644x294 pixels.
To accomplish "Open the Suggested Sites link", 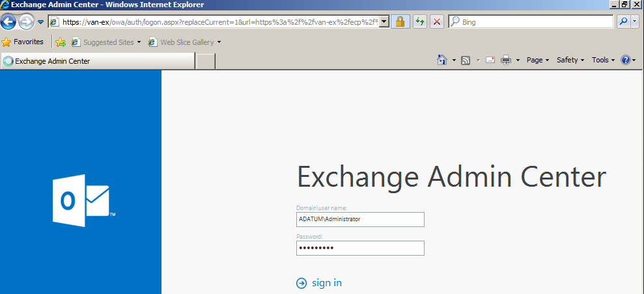I will (x=109, y=42).
